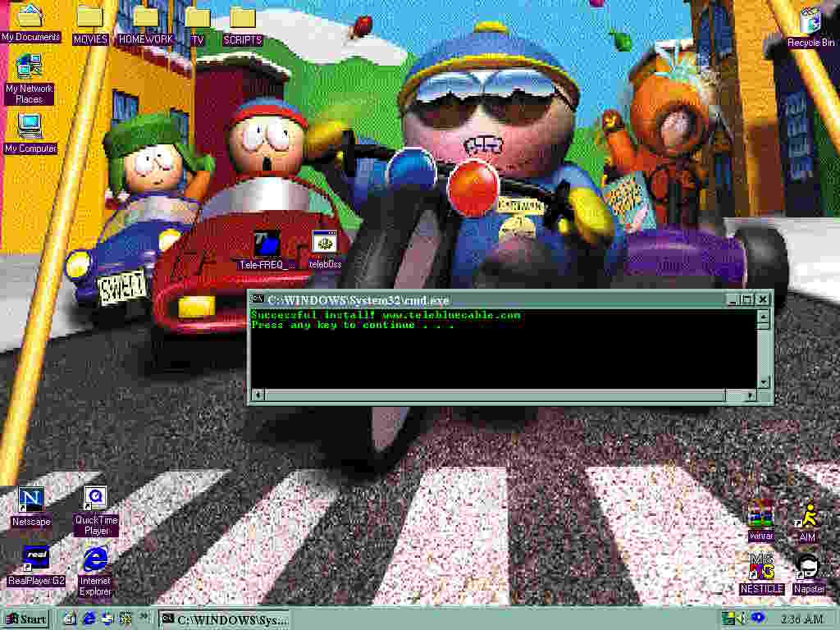Open the teleb0ss desktop icon

coord(325,244)
